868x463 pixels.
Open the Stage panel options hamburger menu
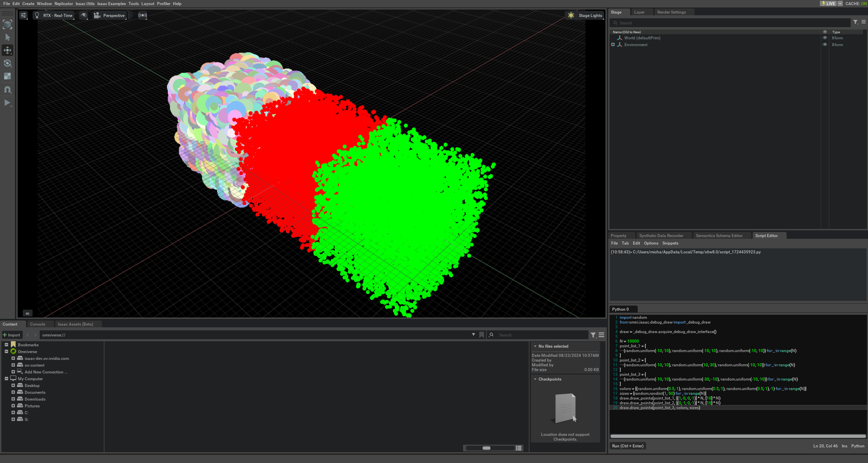864,22
